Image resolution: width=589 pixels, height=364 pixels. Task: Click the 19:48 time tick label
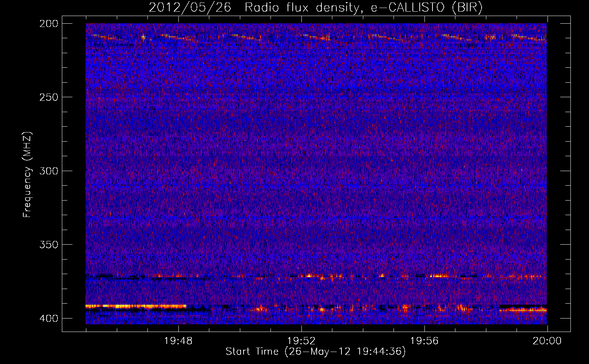(x=178, y=341)
